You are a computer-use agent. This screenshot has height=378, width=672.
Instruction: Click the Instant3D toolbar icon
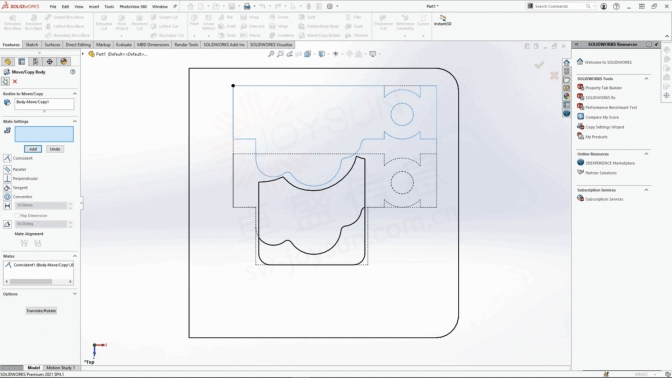tap(443, 20)
